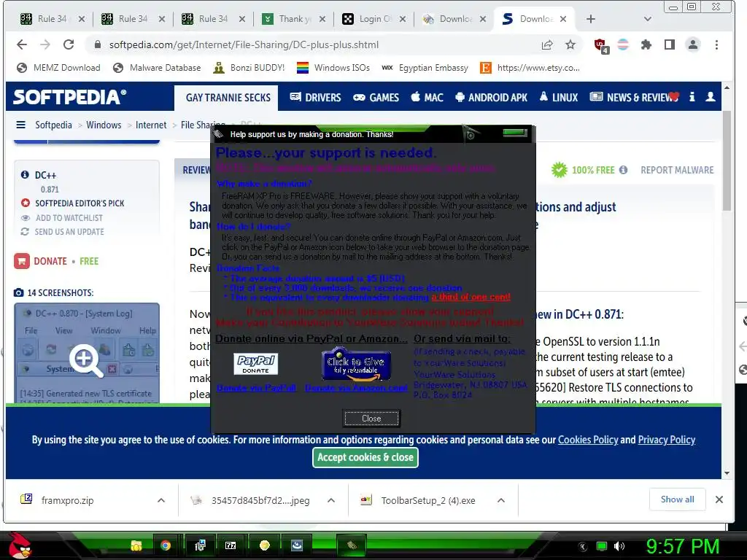Open the Privacy Policy link
The image size is (747, 560).
[667, 440]
